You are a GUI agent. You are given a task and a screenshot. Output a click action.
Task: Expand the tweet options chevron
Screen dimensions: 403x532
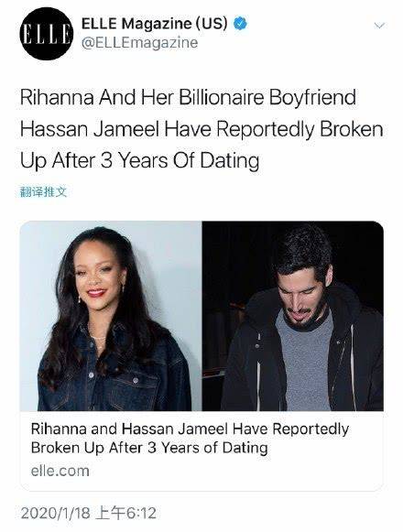tap(379, 25)
